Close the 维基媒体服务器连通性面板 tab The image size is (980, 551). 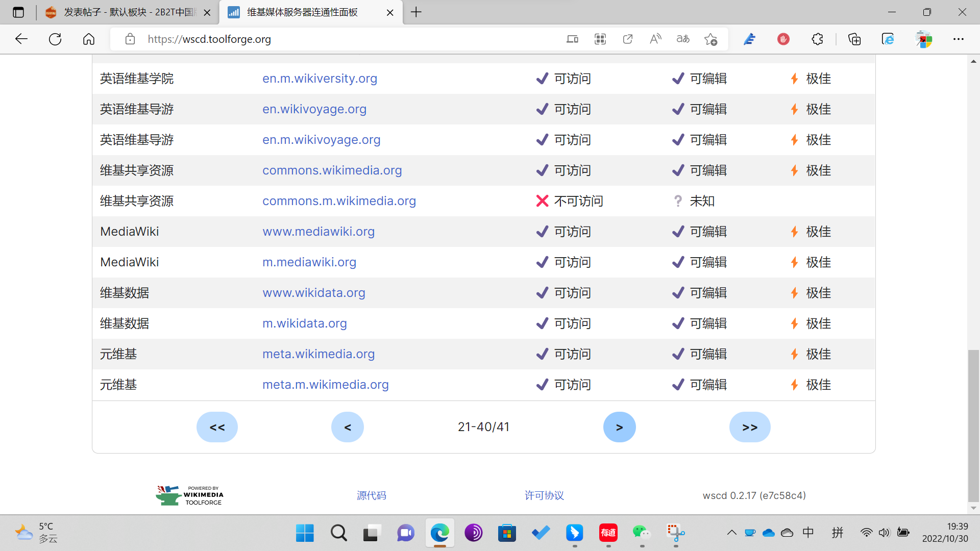390,13
